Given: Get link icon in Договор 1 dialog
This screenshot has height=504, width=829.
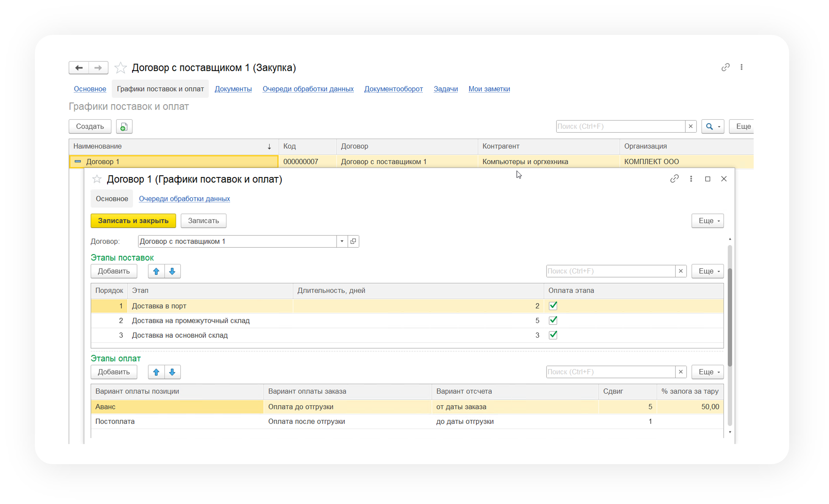Looking at the screenshot, I should point(674,179).
